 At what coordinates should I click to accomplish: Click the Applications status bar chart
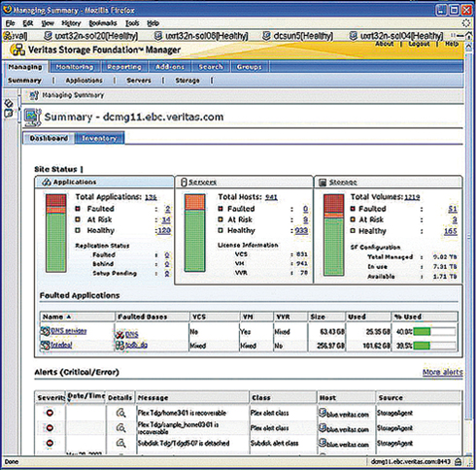[x=56, y=233]
